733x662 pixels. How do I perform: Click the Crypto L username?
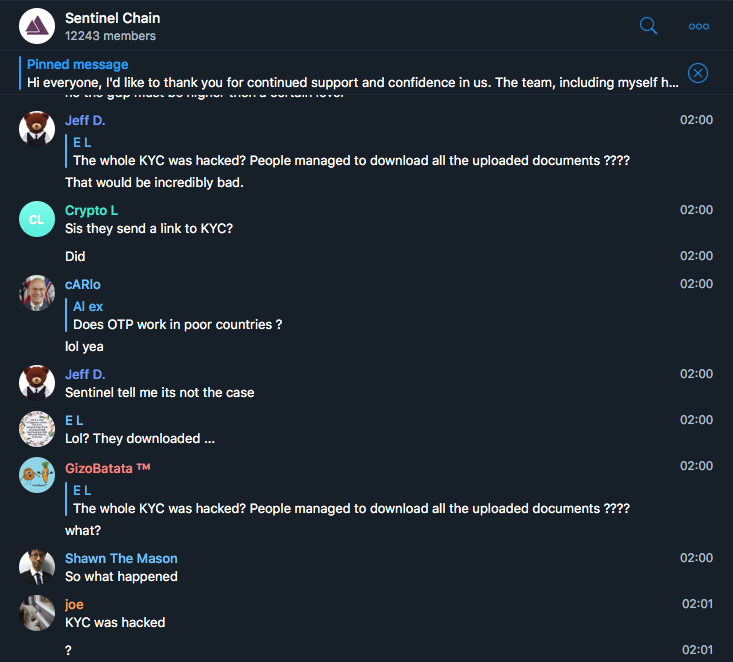point(91,210)
